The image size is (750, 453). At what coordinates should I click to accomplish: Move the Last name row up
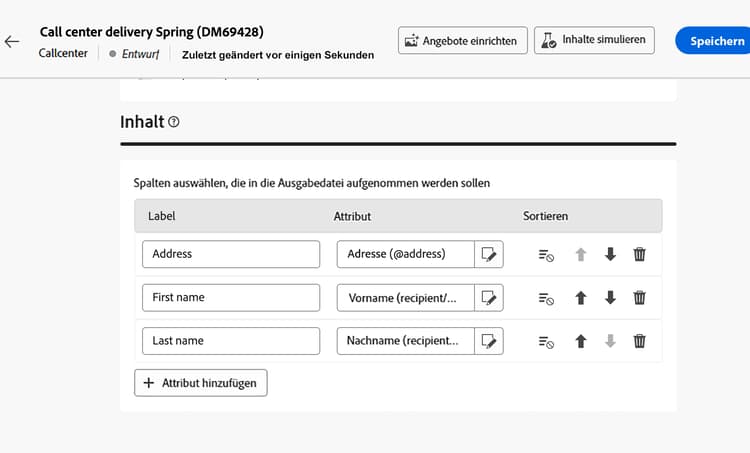581,341
